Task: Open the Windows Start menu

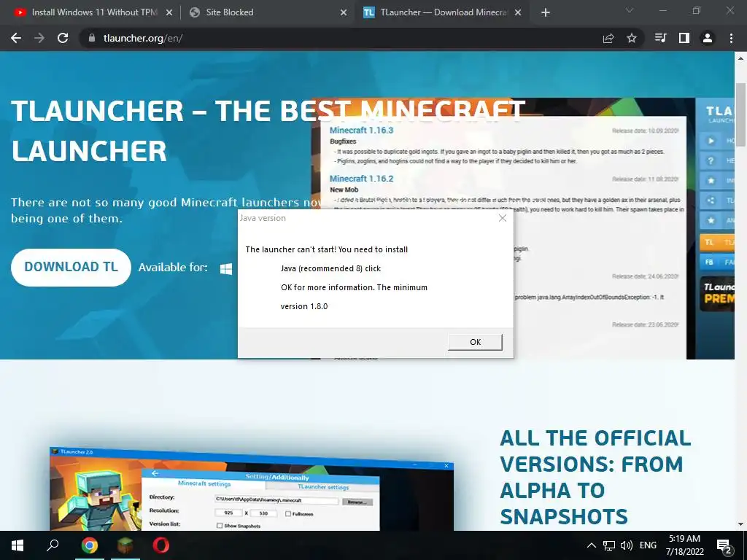Action: pos(18,545)
